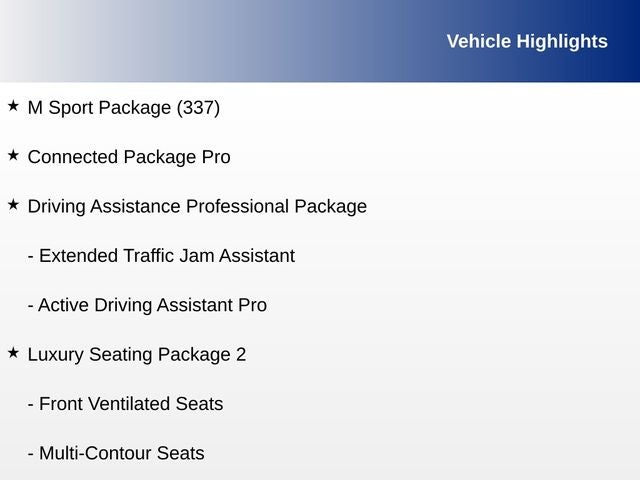Click the (337) package code

coord(198,108)
